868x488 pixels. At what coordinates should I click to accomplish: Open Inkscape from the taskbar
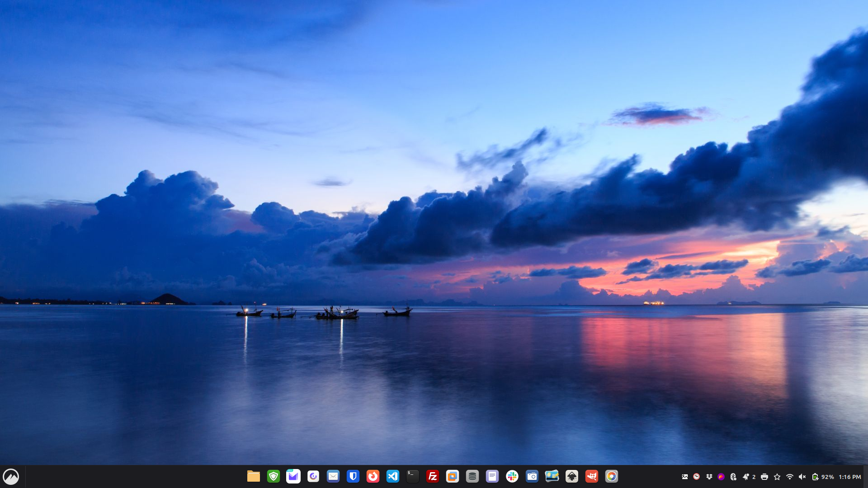(x=571, y=476)
